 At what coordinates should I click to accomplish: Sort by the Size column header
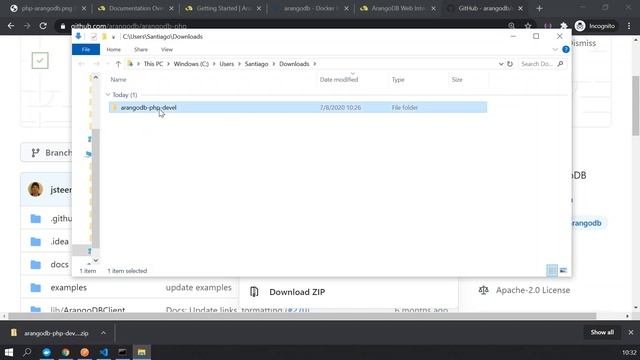[457, 80]
